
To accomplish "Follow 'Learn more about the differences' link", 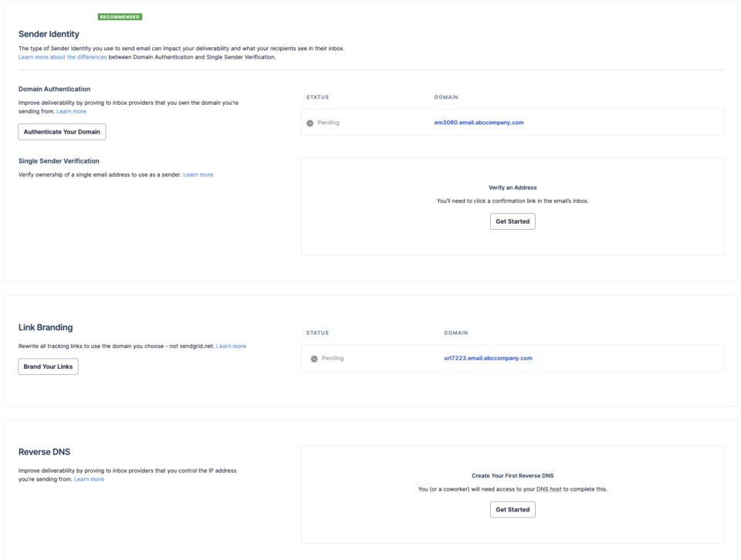I will (x=63, y=57).
